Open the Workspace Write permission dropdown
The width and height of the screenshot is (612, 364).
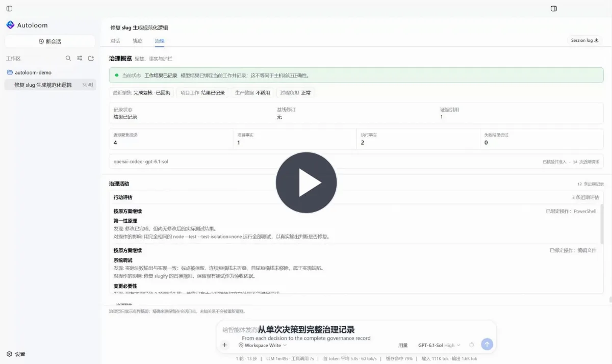click(262, 345)
